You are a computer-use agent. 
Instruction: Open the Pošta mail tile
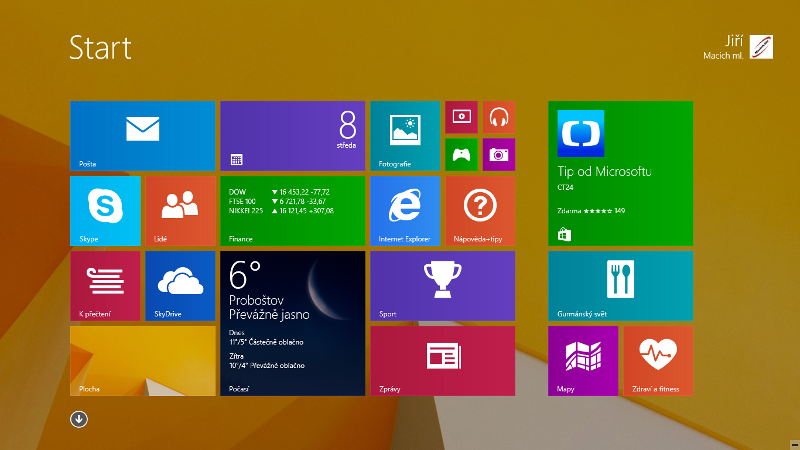(142, 136)
